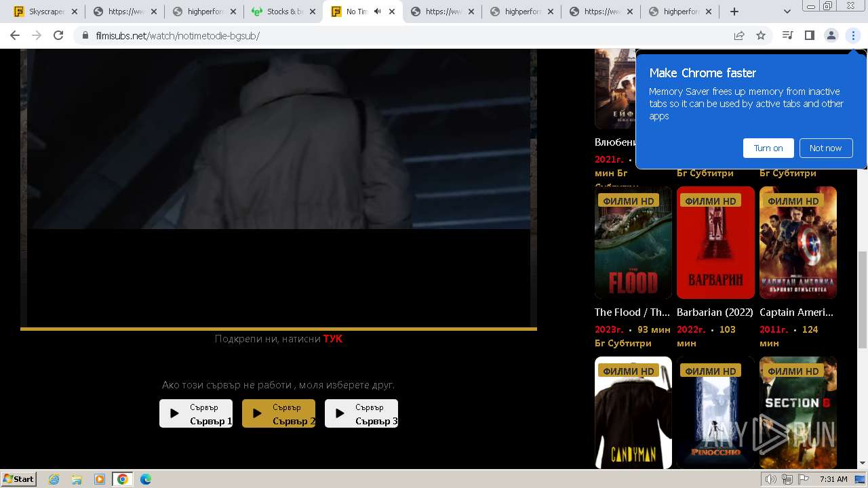Focus the URL address bar
This screenshot has width=868, height=488.
click(407, 35)
